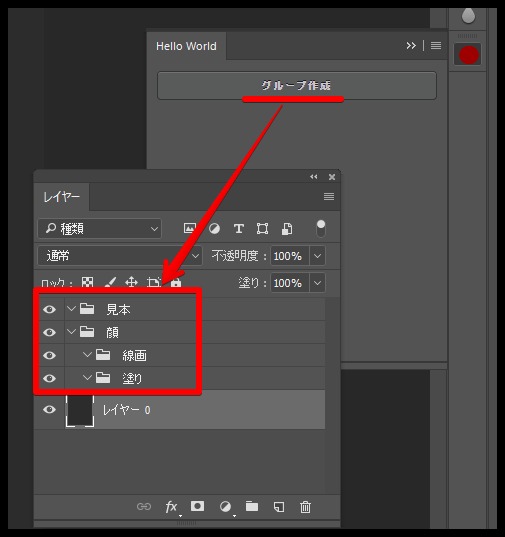
Task: Hide the 塗り group layer
Action: point(49,378)
